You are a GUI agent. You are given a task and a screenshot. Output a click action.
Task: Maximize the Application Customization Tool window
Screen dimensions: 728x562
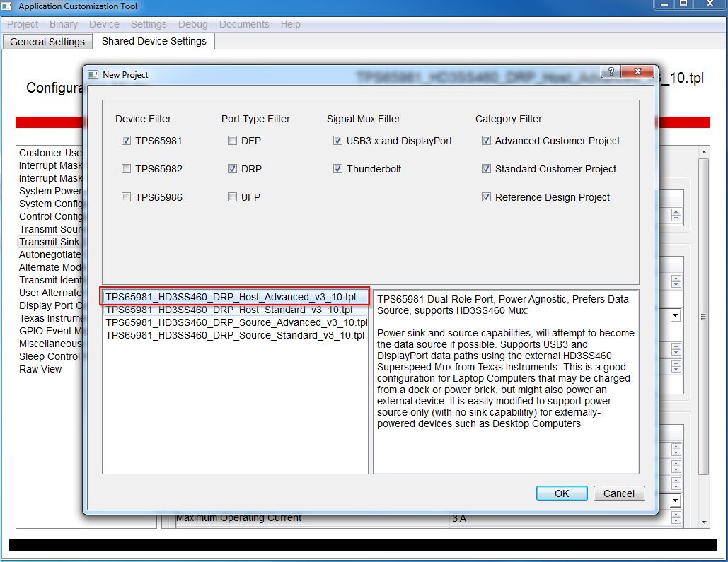tap(684, 4)
